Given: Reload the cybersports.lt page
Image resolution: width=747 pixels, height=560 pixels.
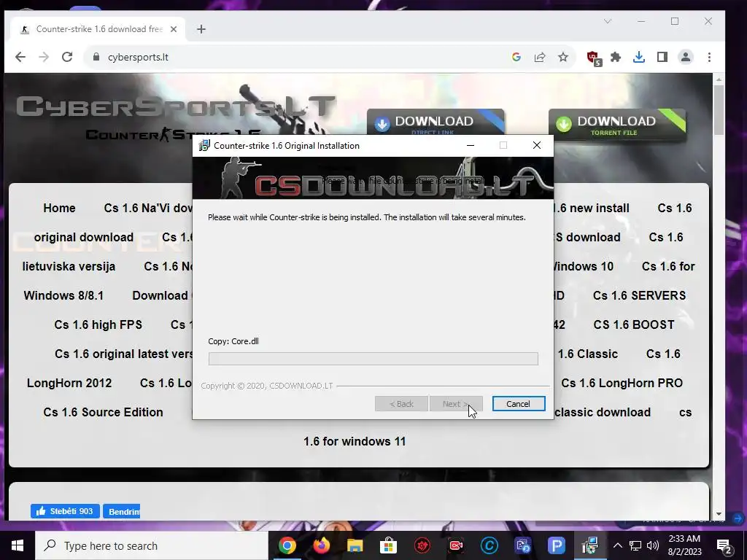Looking at the screenshot, I should coord(67,57).
